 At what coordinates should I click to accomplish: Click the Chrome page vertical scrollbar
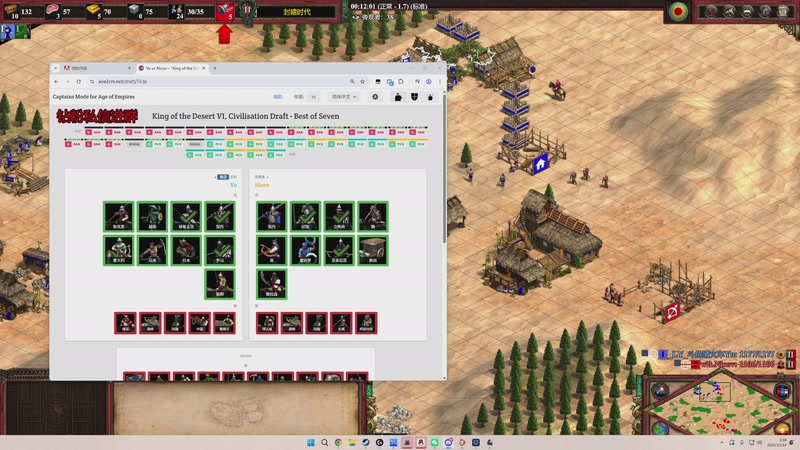(444, 168)
